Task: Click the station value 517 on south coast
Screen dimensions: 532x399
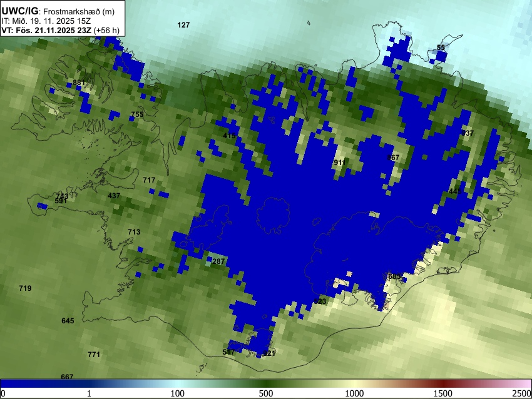Action: tap(228, 352)
